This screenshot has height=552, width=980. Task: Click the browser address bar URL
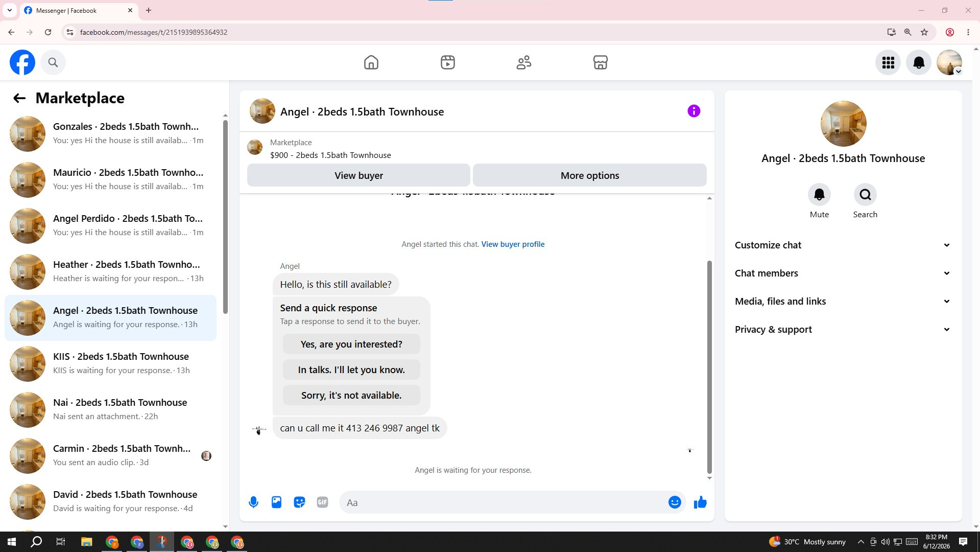[x=154, y=32]
